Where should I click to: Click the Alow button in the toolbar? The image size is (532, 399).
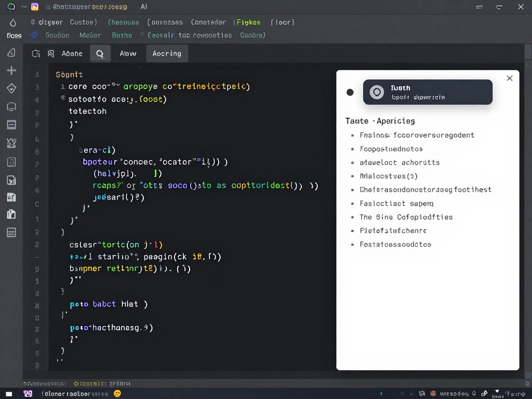tap(128, 53)
